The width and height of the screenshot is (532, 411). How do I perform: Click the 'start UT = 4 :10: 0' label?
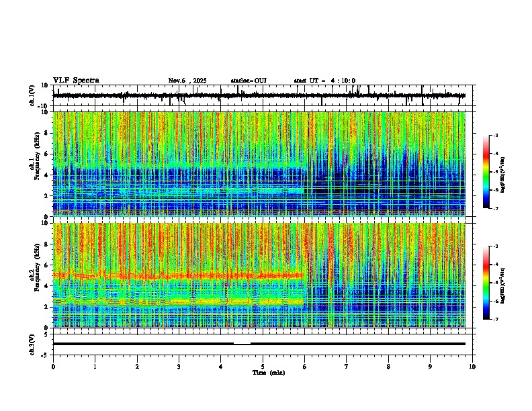coord(324,81)
